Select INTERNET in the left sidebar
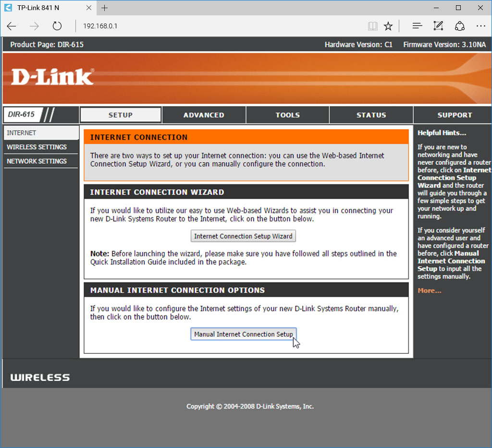492x448 pixels. pyautogui.click(x=41, y=133)
